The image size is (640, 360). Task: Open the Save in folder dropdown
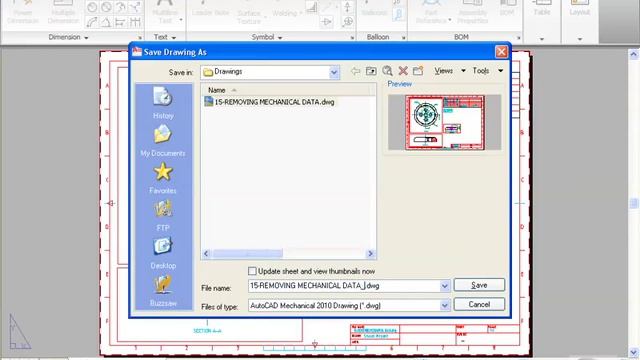pyautogui.click(x=334, y=72)
